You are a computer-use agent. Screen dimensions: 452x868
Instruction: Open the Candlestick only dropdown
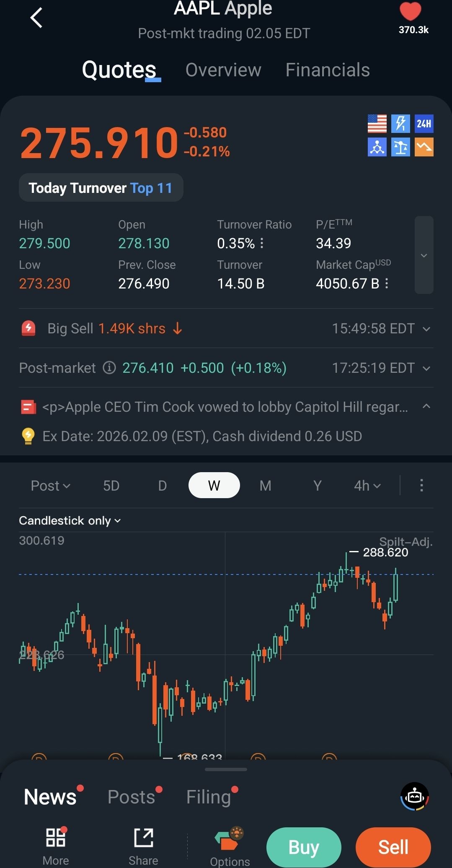pyautogui.click(x=70, y=520)
